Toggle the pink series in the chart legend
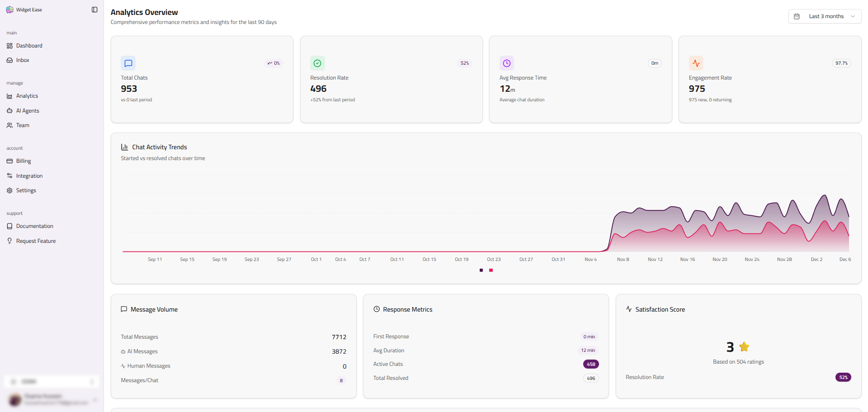Screen dimensions: 868x412 tap(491, 270)
